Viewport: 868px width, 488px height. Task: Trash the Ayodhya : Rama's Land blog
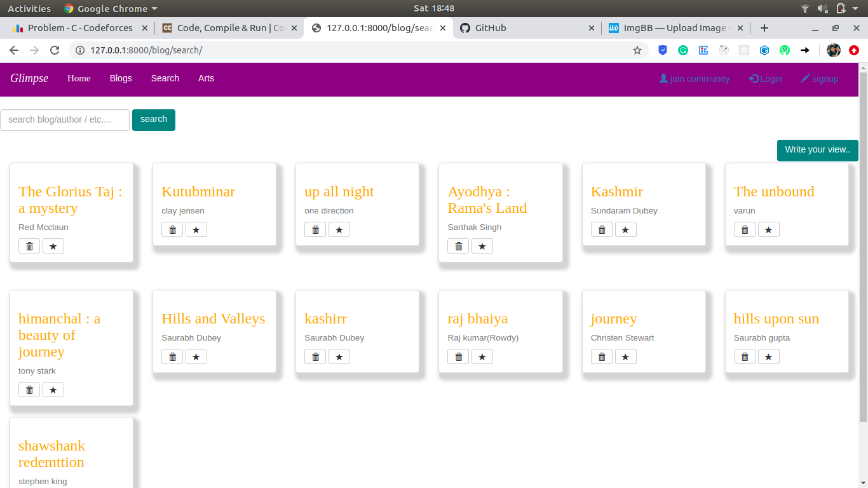458,246
